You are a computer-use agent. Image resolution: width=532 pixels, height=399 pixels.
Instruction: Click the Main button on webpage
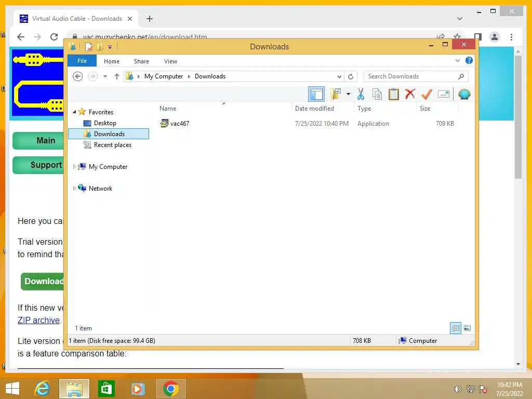[x=38, y=140]
